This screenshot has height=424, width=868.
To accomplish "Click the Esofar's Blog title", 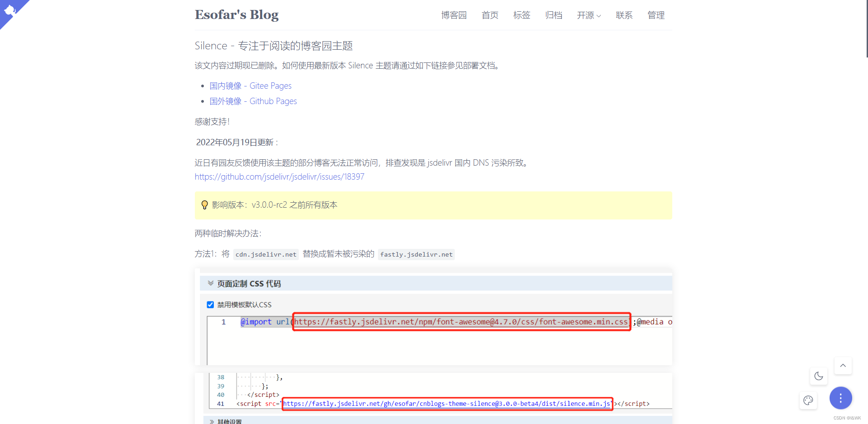I will pos(236,15).
